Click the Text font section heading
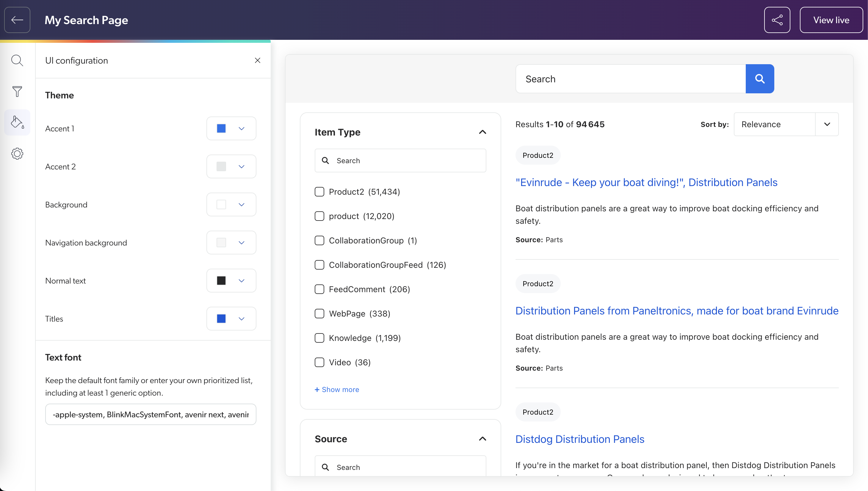Image resolution: width=868 pixels, height=491 pixels. pyautogui.click(x=63, y=358)
